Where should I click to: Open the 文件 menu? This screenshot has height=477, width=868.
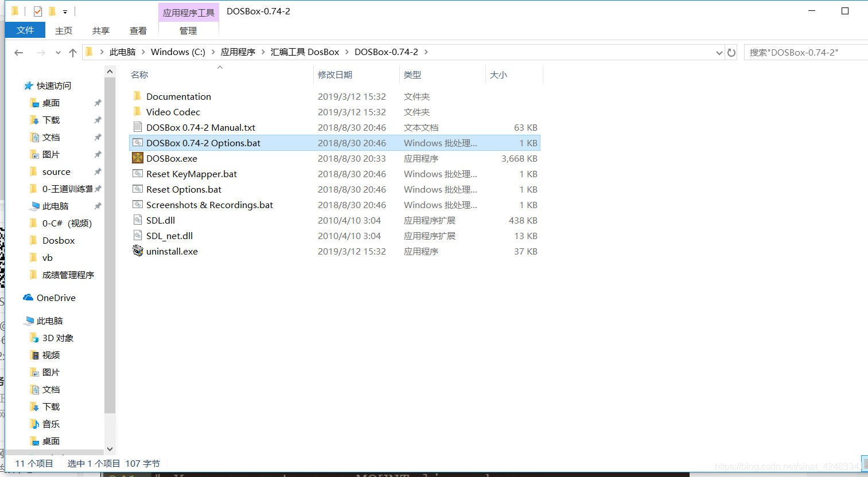click(25, 30)
